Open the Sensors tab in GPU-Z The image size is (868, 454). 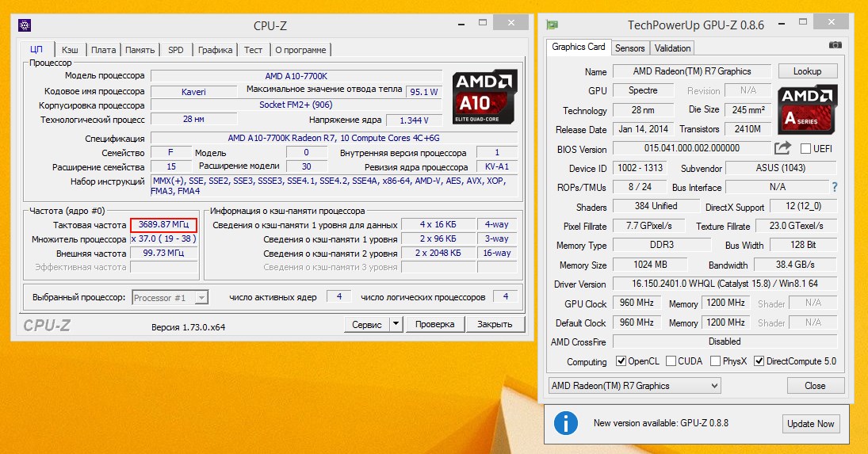[630, 48]
